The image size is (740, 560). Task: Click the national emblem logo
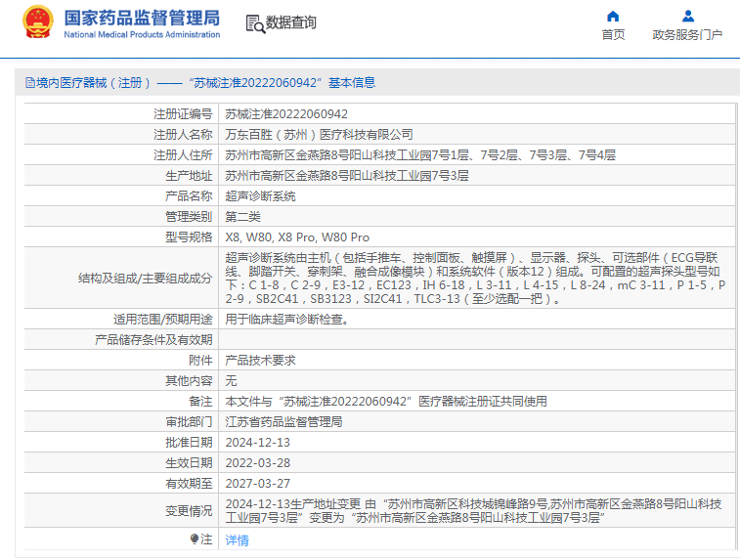pyautogui.click(x=38, y=22)
